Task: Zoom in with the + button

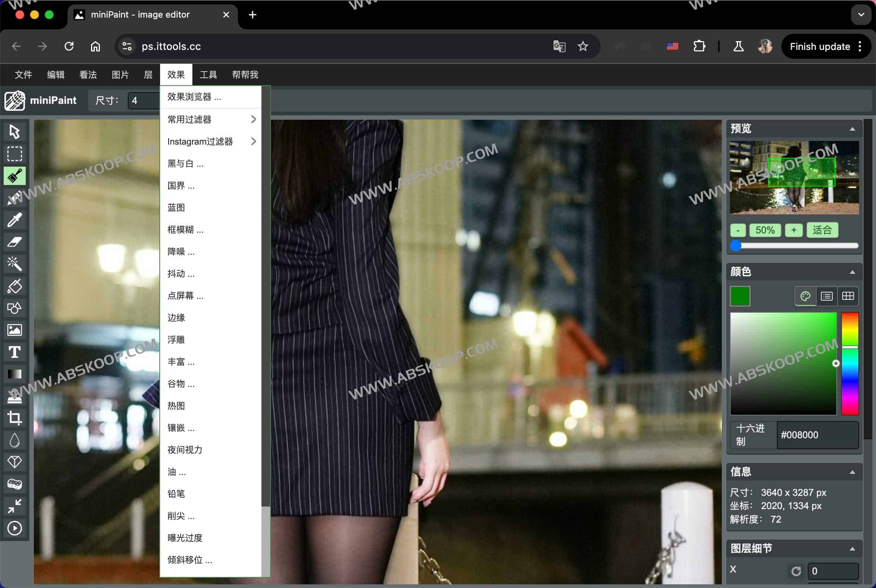Action: tap(794, 230)
